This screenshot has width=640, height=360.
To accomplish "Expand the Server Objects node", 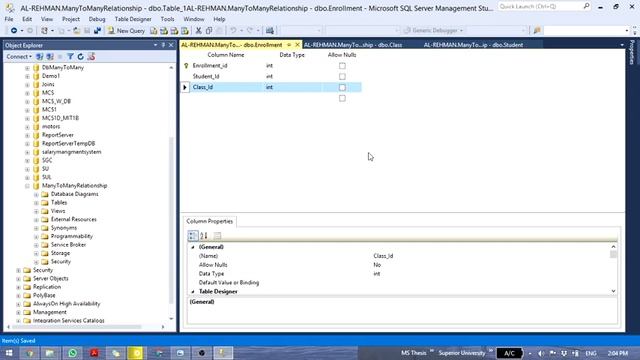I will (18, 279).
